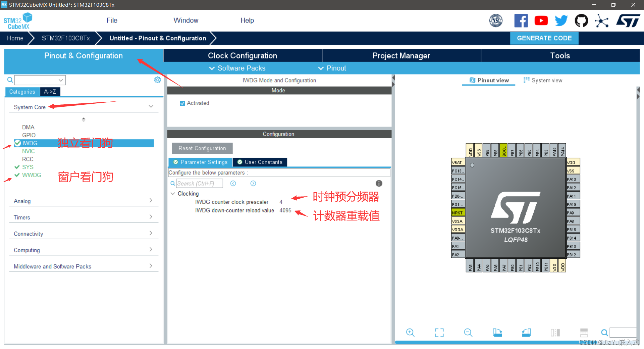Click the VBAT pin on chip
The width and height of the screenshot is (644, 349).
coord(458,162)
